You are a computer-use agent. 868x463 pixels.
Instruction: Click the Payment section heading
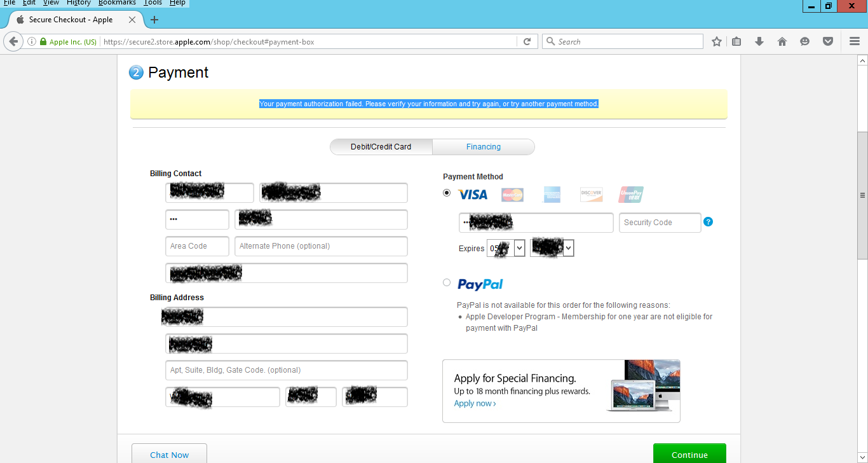[x=178, y=73]
